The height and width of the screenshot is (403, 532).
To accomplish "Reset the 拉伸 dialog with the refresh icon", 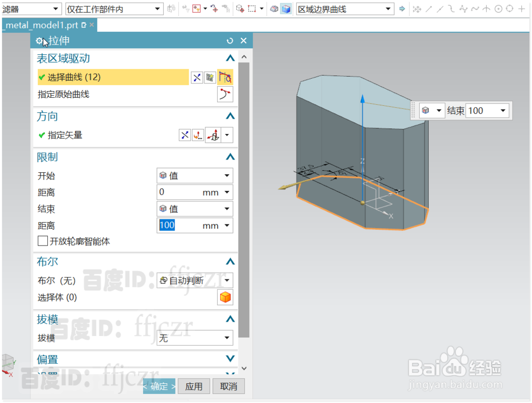I will coord(230,41).
